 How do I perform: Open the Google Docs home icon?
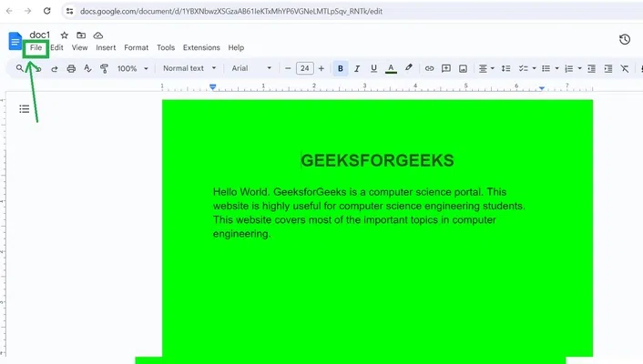click(x=15, y=41)
